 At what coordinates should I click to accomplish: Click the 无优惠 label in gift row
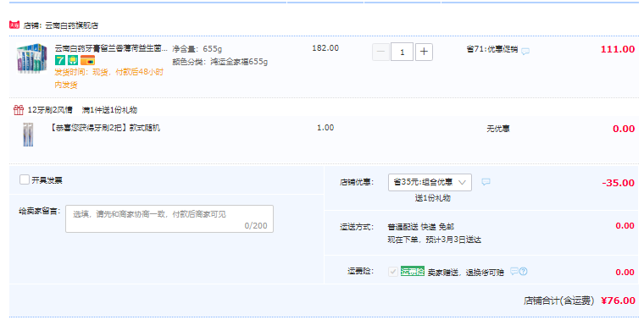point(498,129)
